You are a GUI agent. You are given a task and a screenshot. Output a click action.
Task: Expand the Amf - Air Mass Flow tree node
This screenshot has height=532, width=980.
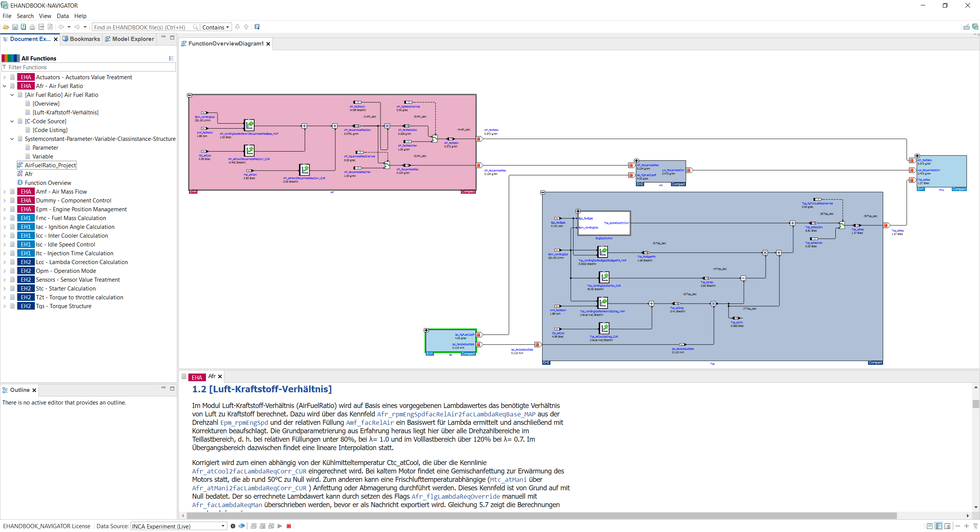tap(4, 191)
